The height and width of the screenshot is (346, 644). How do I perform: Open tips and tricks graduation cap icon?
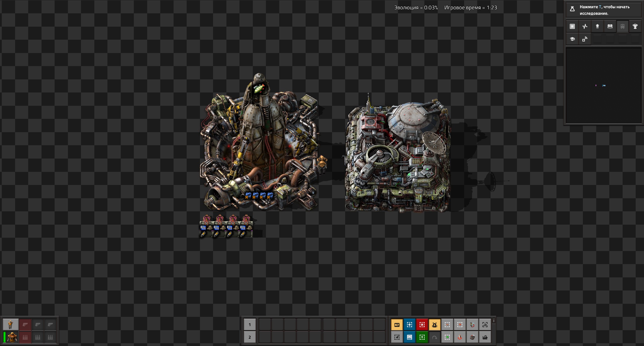[572, 39]
